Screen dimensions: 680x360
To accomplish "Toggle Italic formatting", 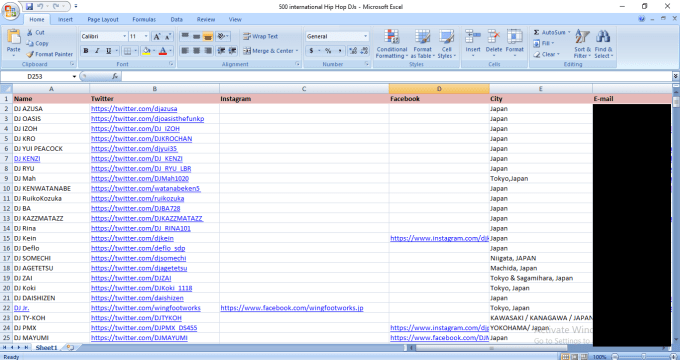I will click(x=97, y=51).
